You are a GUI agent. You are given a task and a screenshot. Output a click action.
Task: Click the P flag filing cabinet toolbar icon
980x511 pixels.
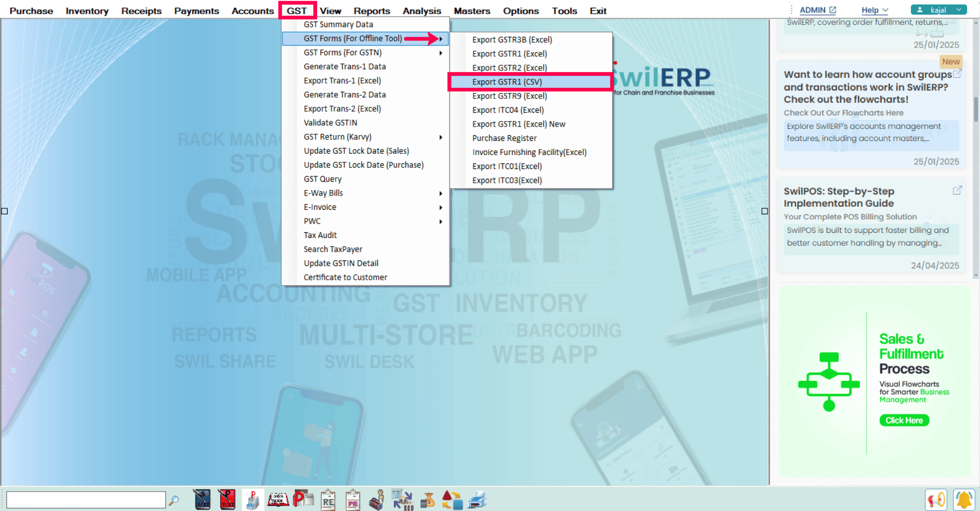point(253,500)
